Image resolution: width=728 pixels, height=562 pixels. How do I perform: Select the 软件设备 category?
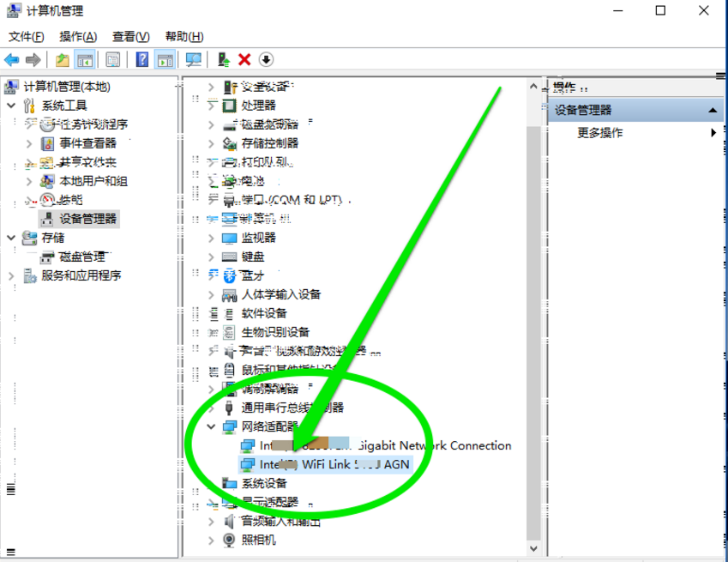264,313
